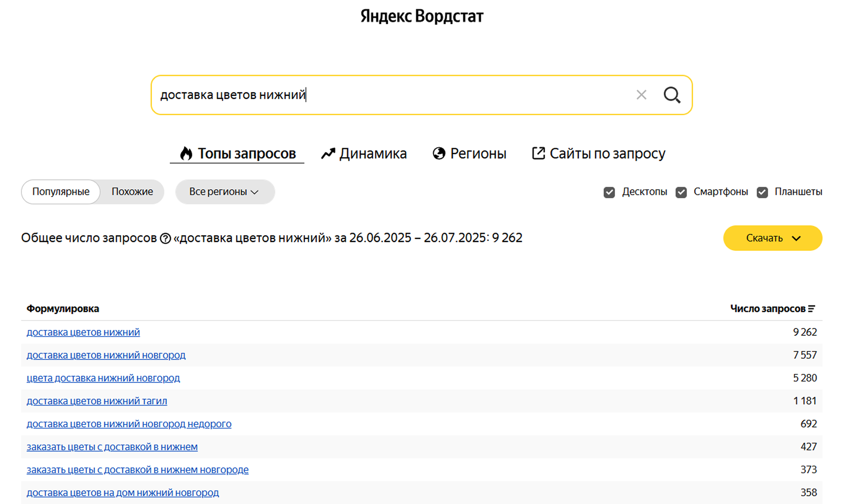Open the link заказать цветы с доставкой в нижнем

(x=112, y=447)
